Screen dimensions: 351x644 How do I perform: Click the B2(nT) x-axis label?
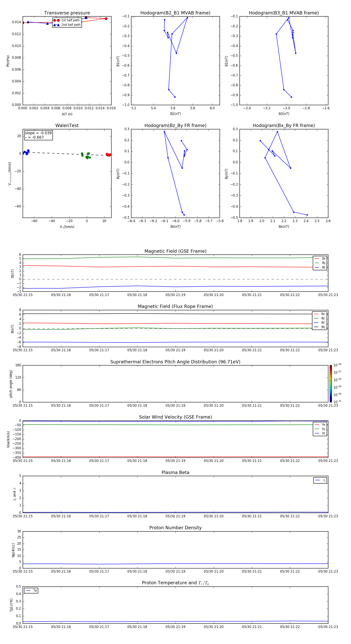pyautogui.click(x=175, y=114)
